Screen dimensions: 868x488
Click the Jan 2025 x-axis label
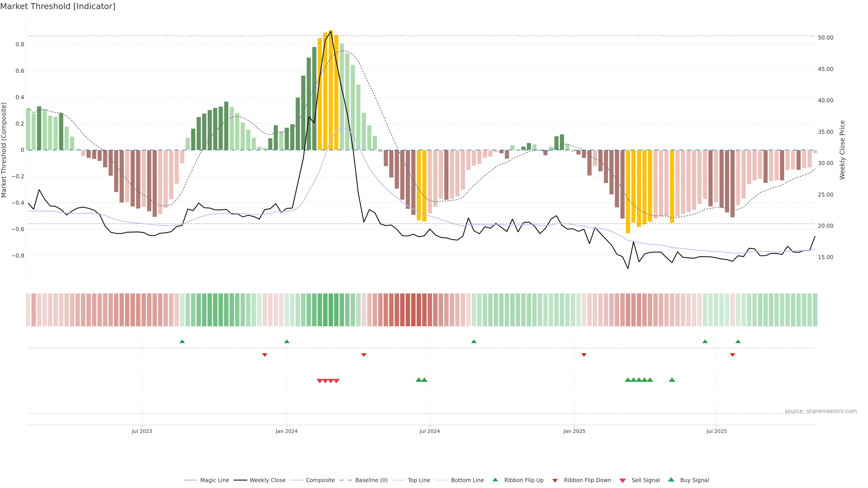click(x=574, y=431)
